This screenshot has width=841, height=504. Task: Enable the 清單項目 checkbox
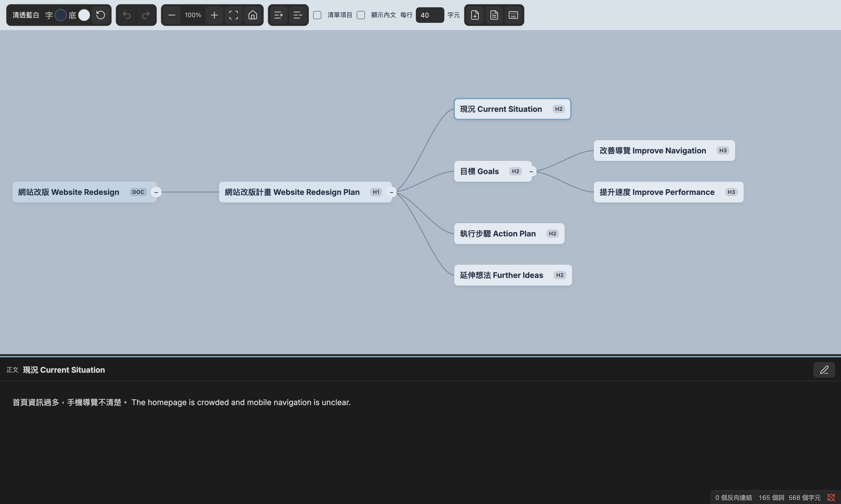(x=317, y=15)
